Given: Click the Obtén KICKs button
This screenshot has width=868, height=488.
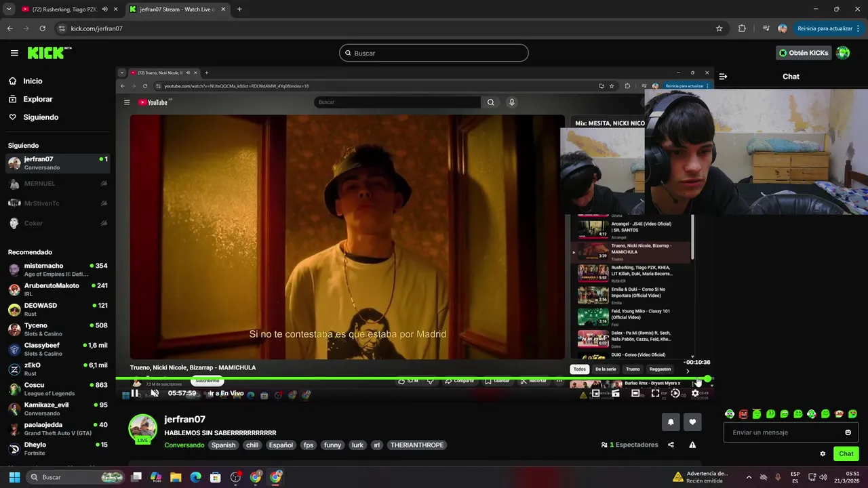Looking at the screenshot, I should [804, 53].
